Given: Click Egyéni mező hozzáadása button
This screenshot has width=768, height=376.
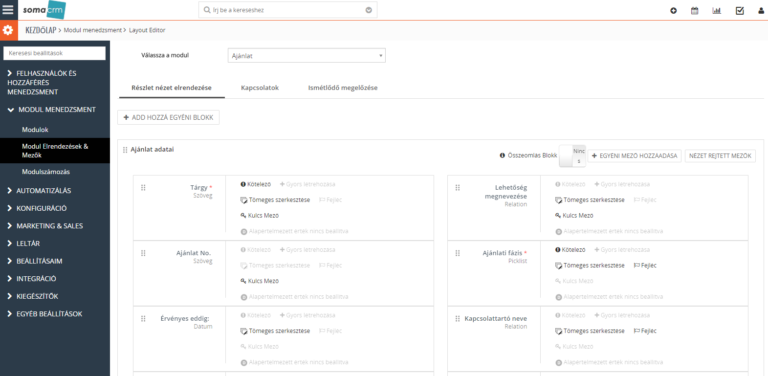Looking at the screenshot, I should click(x=634, y=156).
